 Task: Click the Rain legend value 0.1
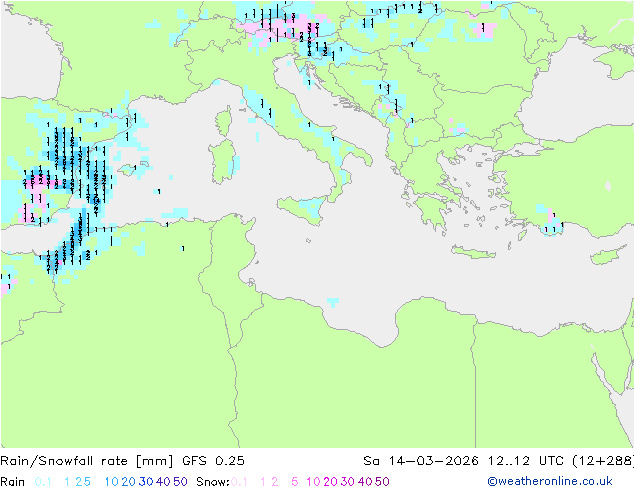coord(43,482)
